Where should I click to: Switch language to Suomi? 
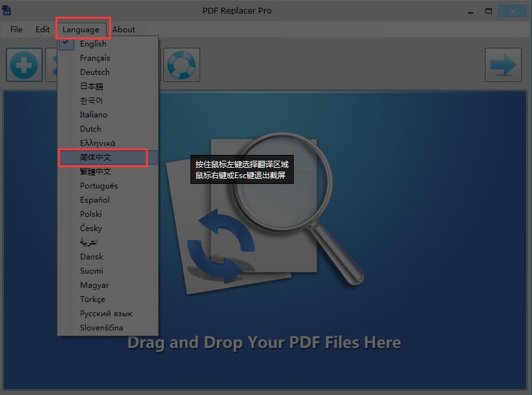tap(108, 271)
